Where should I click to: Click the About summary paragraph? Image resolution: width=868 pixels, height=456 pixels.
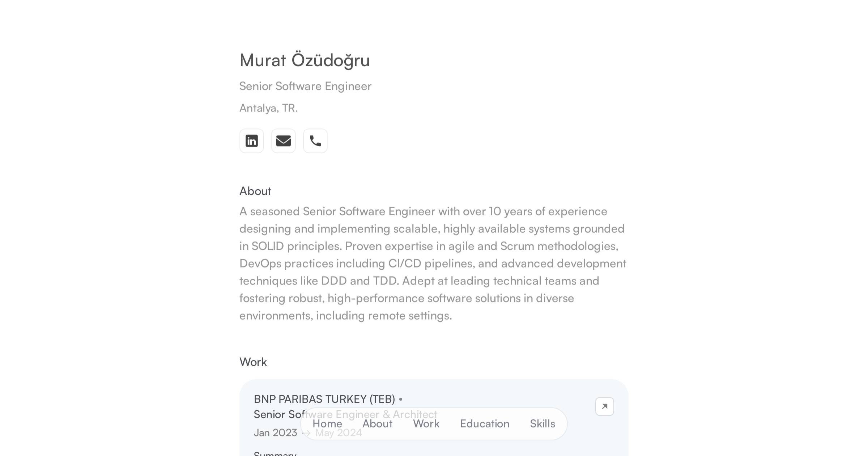[433, 263]
